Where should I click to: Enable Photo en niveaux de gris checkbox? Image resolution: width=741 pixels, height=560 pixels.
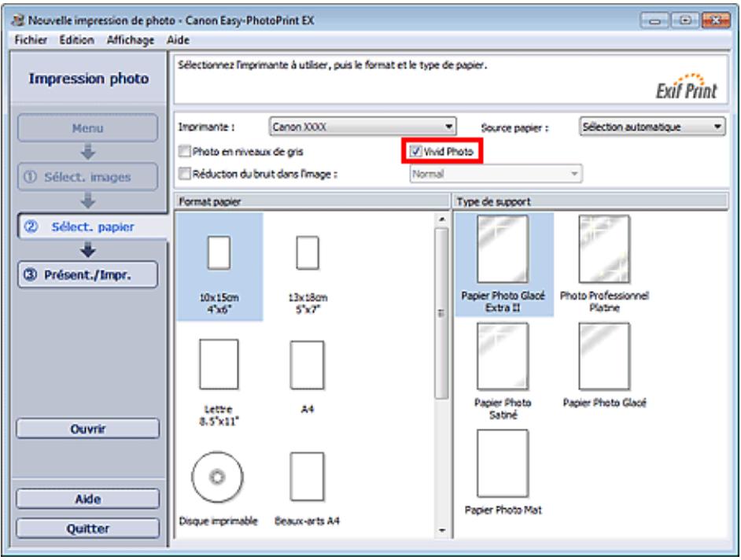click(x=184, y=151)
